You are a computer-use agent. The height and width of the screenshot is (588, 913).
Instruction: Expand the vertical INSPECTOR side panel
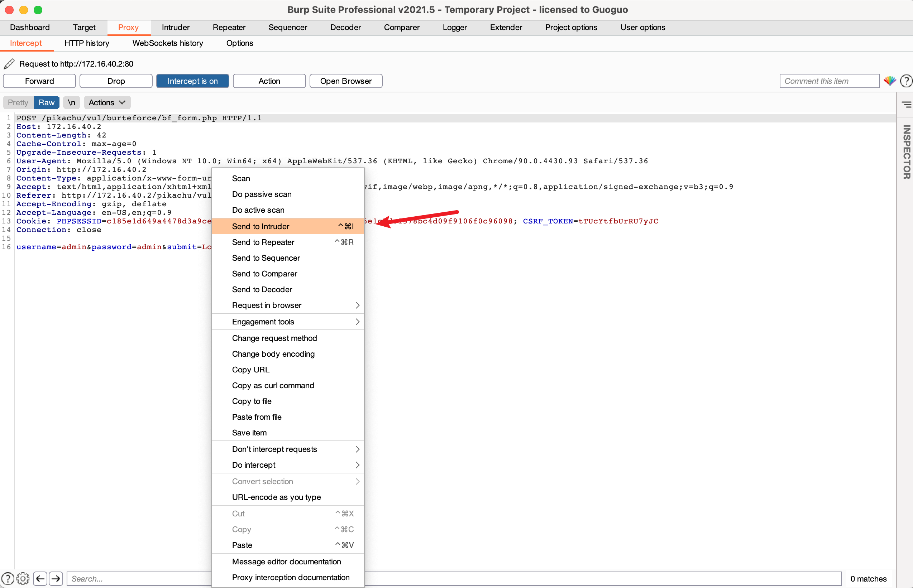tap(906, 151)
